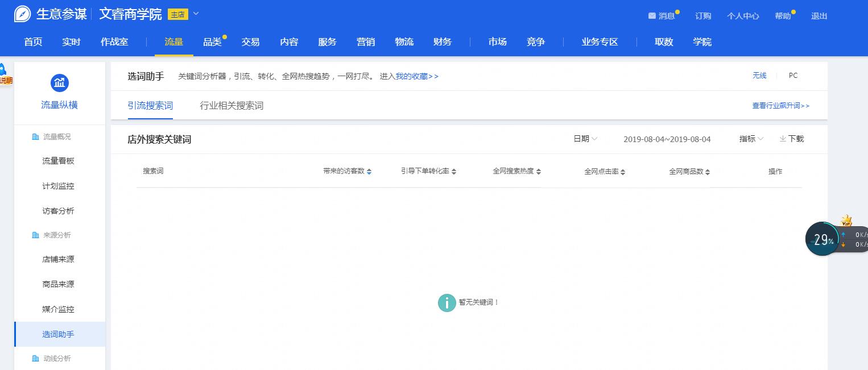Expand the 指标 metrics dropdown

(x=751, y=139)
